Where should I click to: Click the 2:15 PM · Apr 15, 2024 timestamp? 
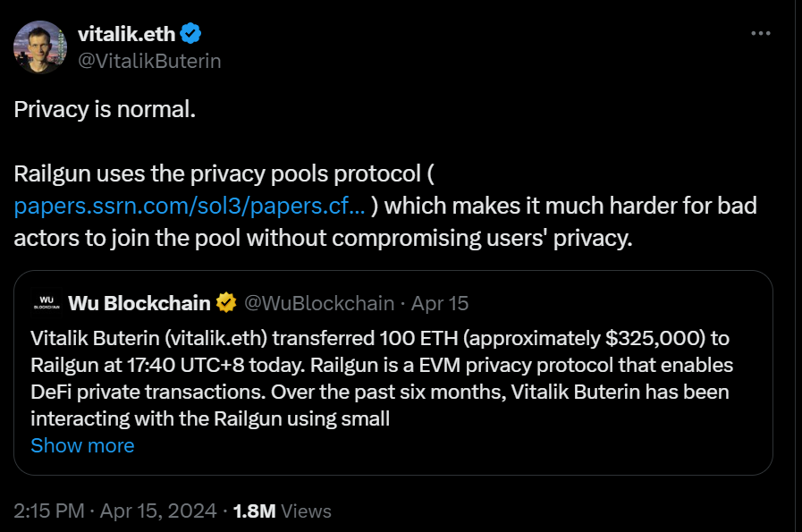pos(115,511)
